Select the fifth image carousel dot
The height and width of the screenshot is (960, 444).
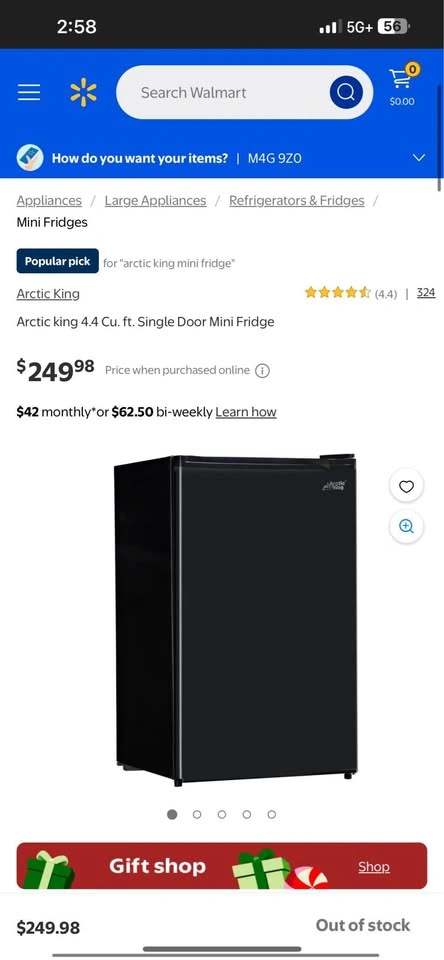click(271, 814)
